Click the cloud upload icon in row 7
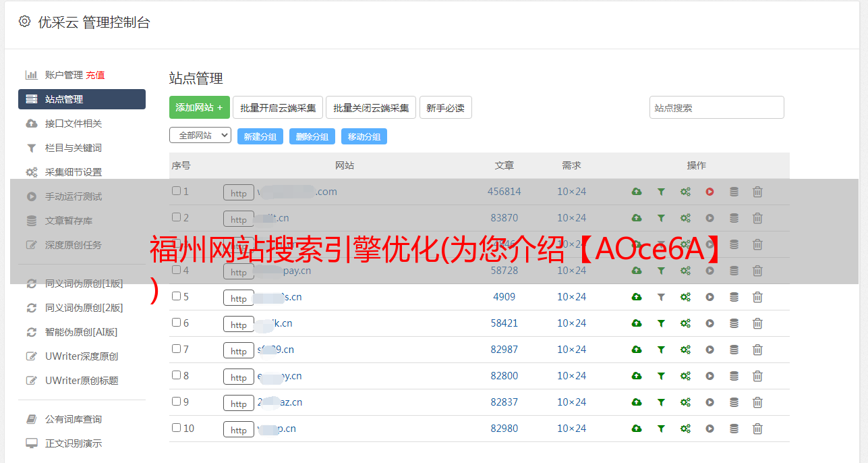This screenshot has height=463, width=868. point(637,350)
